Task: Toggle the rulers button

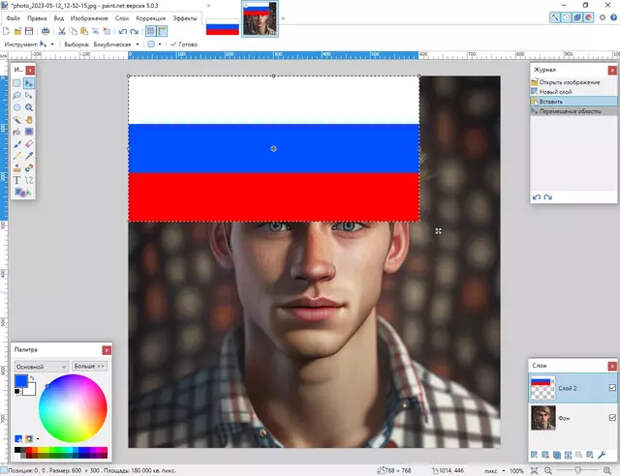Action: (x=162, y=31)
